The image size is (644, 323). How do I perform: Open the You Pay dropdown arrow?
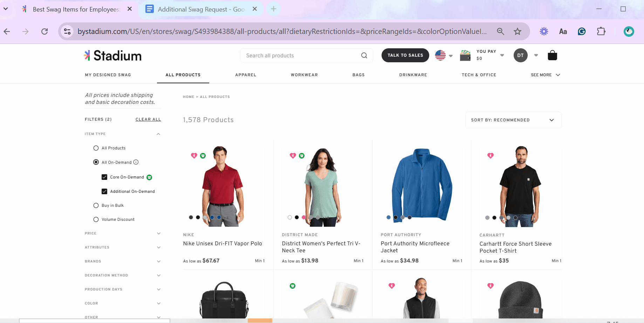pos(502,55)
